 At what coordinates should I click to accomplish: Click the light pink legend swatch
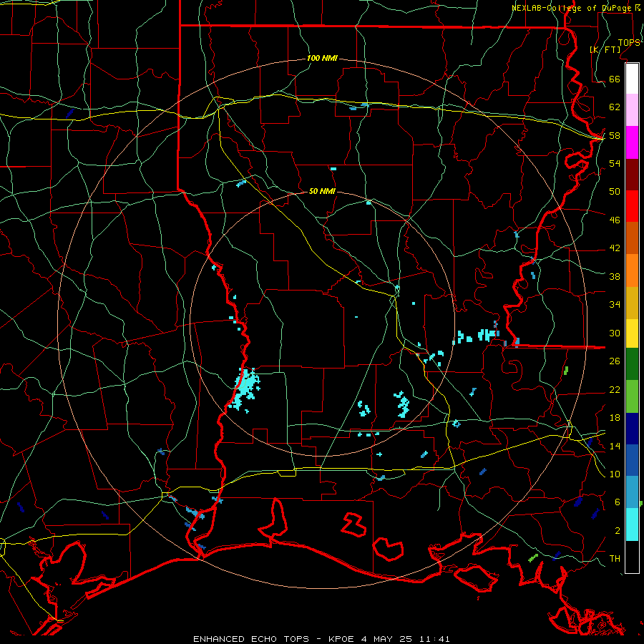(632, 109)
